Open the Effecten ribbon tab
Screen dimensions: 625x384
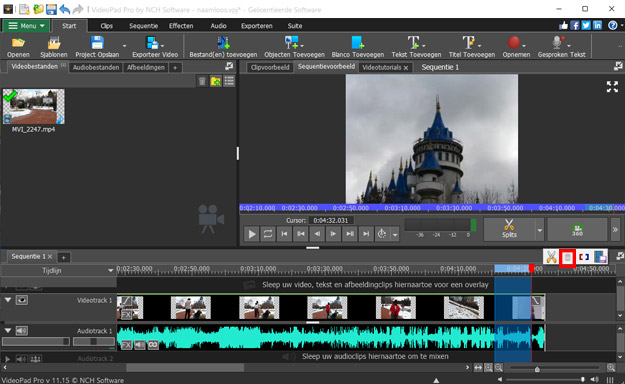click(x=181, y=26)
